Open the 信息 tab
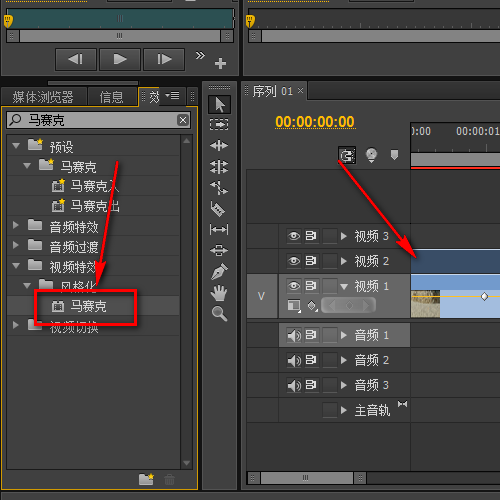 tap(111, 97)
